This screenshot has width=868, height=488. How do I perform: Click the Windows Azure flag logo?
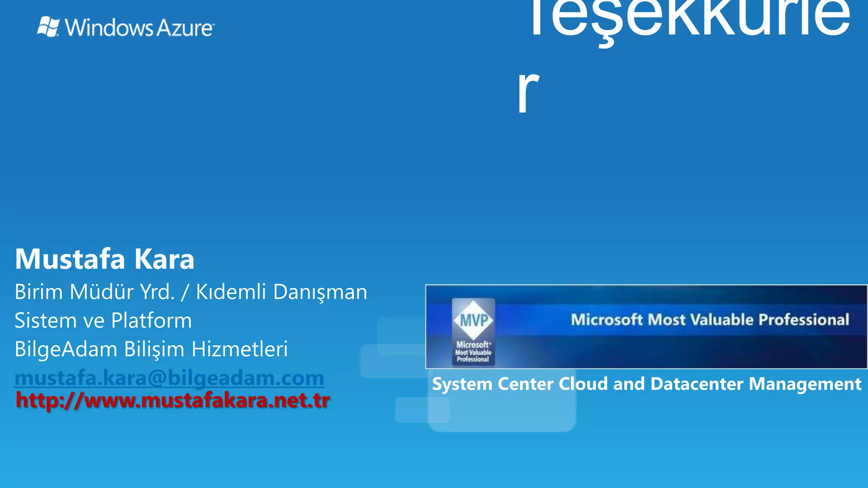click(48, 27)
